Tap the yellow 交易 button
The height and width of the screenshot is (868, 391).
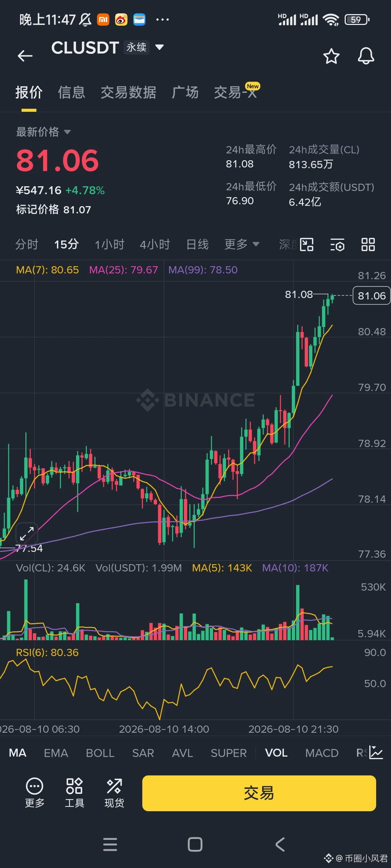[x=259, y=793]
